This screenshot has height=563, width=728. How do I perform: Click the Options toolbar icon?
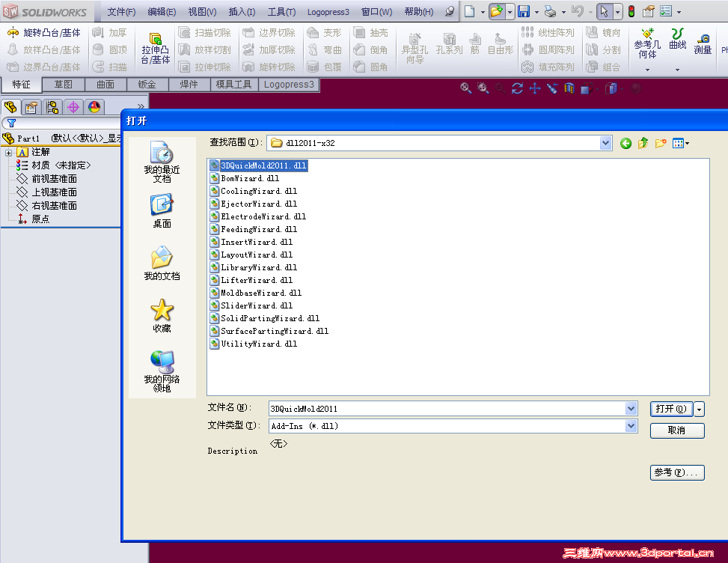tap(666, 11)
